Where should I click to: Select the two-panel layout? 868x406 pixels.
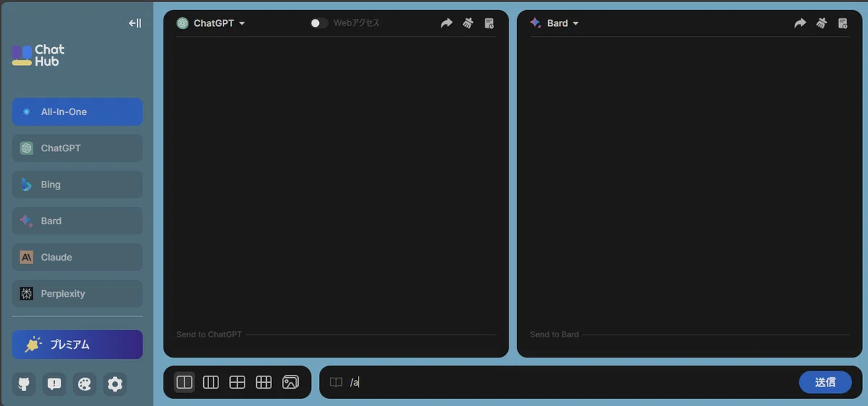[184, 382]
